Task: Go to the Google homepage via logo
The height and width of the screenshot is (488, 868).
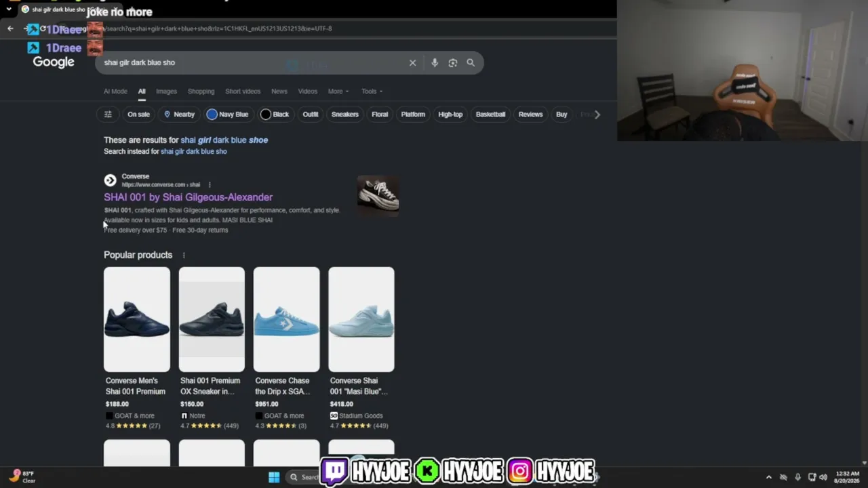Action: [x=54, y=62]
